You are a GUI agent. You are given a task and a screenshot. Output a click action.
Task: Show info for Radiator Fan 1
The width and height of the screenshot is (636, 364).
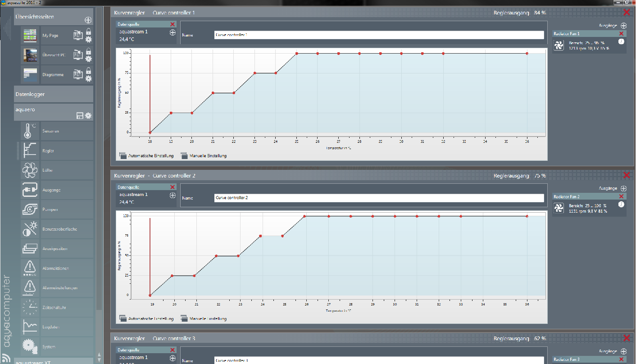(621, 41)
